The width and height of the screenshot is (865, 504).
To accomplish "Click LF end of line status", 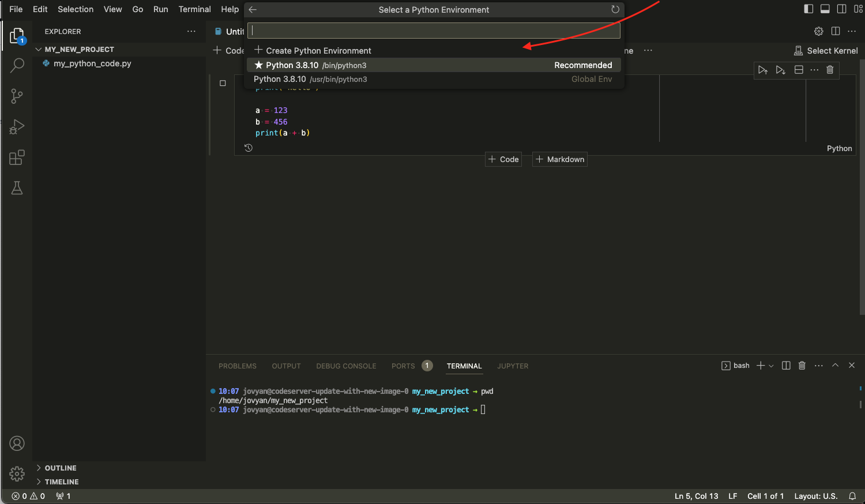I will click(x=733, y=496).
